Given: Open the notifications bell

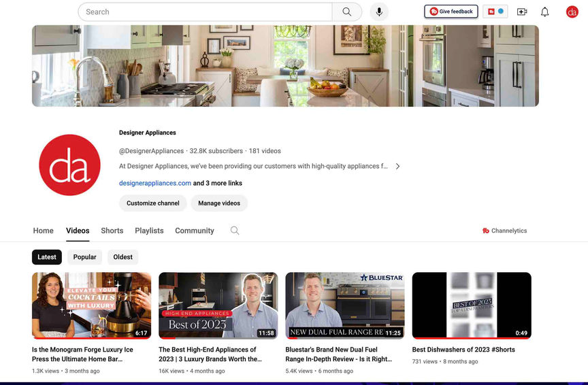Looking at the screenshot, I should point(544,12).
